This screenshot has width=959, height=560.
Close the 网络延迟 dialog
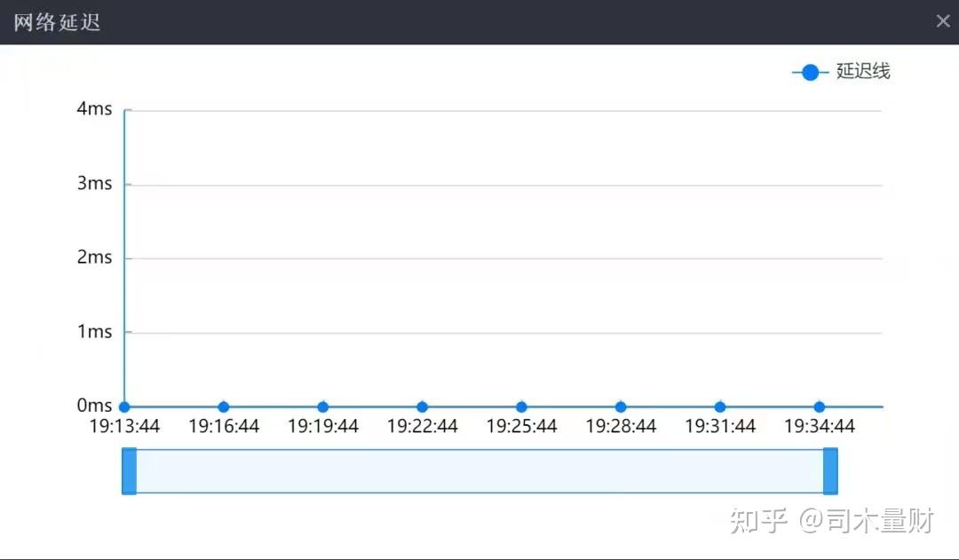click(943, 21)
